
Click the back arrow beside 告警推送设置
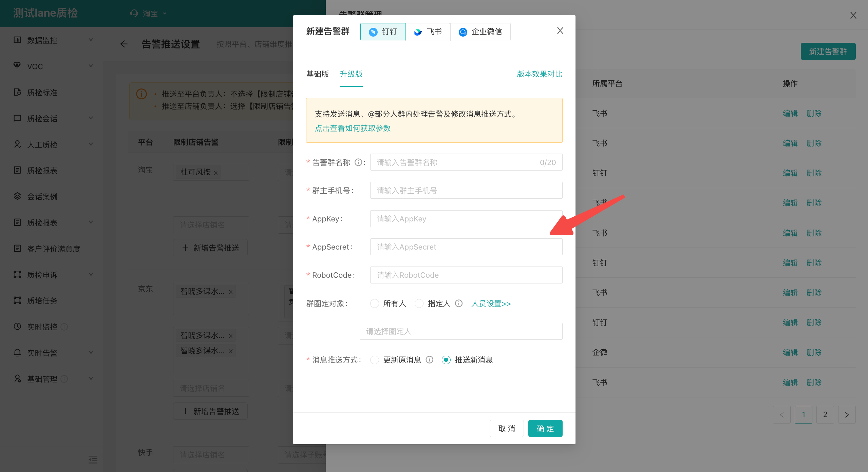(124, 44)
